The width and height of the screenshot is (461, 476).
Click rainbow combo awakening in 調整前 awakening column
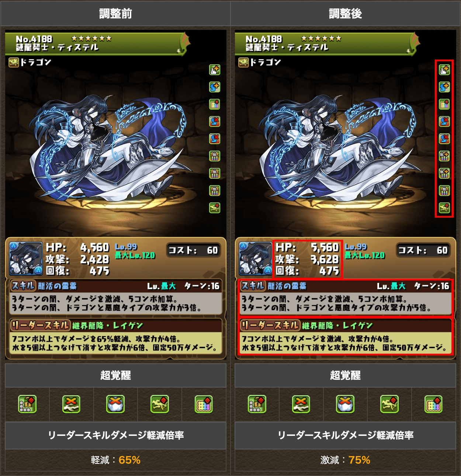coord(215,104)
